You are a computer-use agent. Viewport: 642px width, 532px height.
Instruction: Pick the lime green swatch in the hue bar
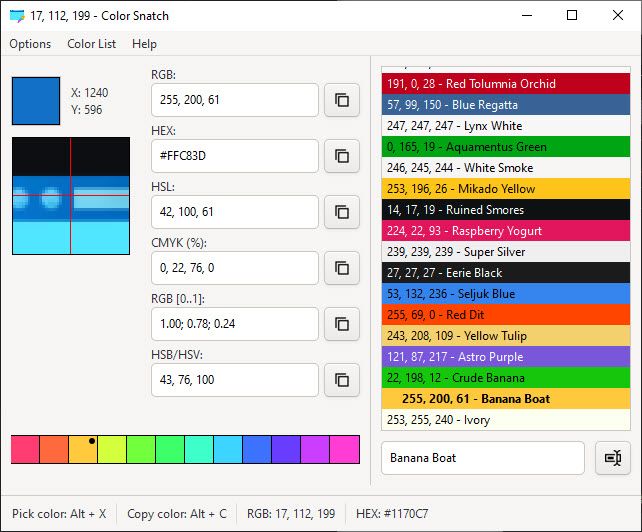coord(141,450)
